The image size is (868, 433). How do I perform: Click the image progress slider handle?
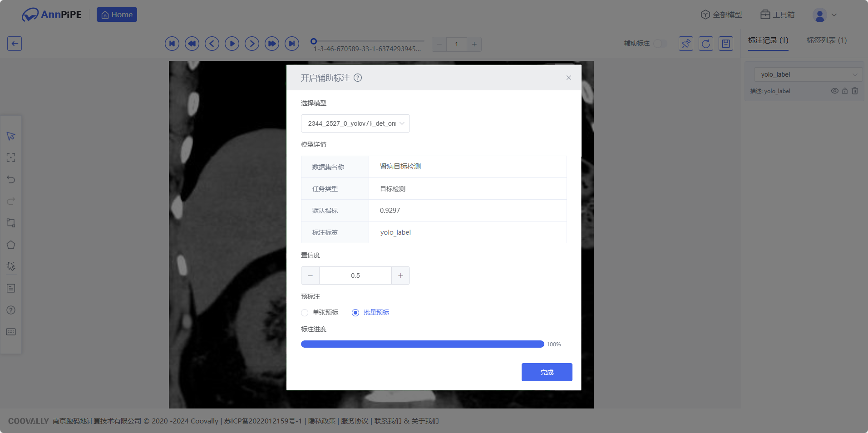(314, 41)
